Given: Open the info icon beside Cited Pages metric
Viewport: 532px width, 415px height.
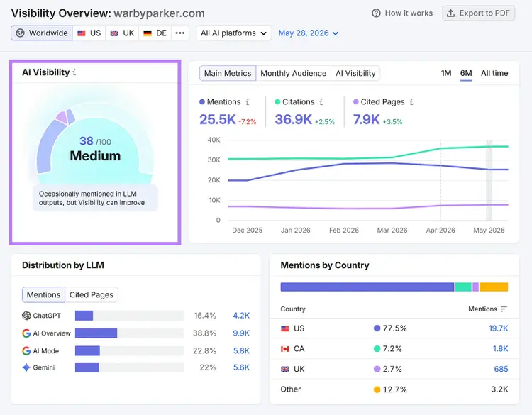Looking at the screenshot, I should coord(411,101).
